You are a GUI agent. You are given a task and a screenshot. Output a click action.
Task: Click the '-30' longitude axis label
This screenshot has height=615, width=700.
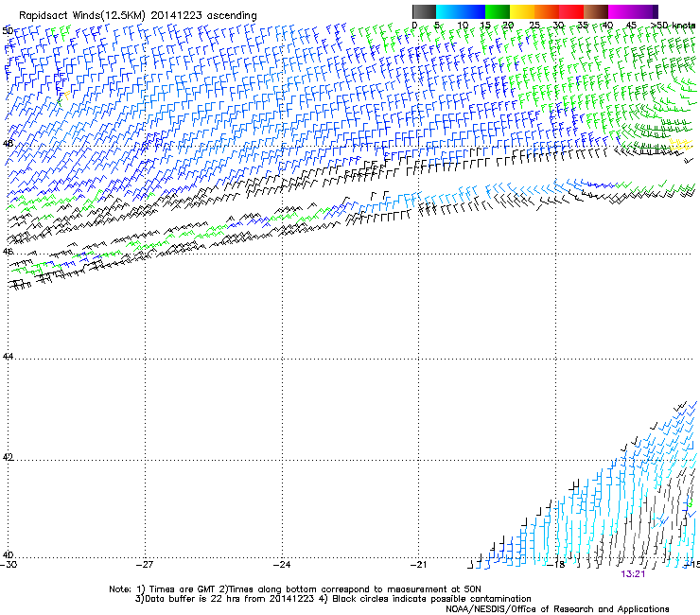(x=9, y=565)
